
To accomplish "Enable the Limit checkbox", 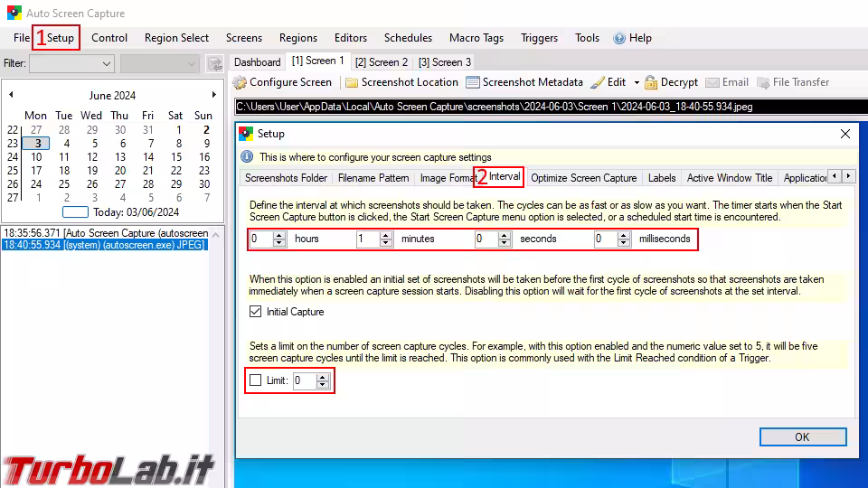I will tap(255, 380).
